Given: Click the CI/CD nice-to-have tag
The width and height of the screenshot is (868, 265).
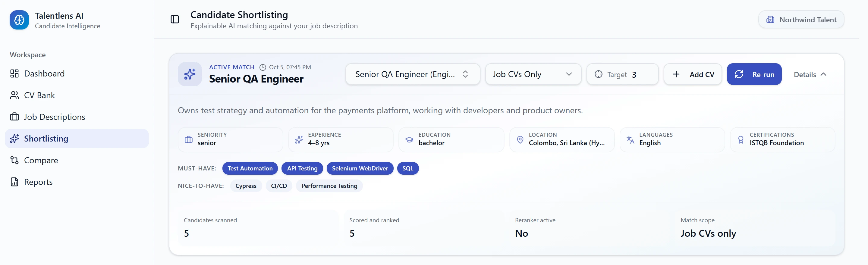Looking at the screenshot, I should [279, 186].
